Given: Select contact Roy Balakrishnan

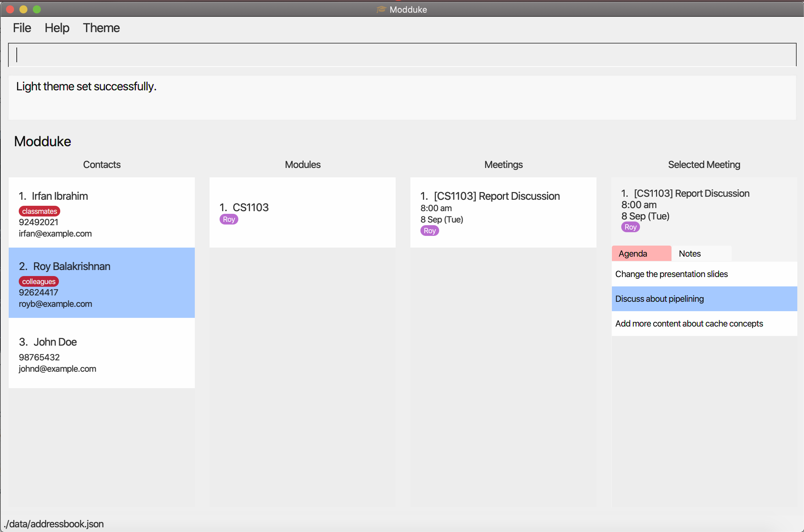Looking at the screenshot, I should [101, 283].
